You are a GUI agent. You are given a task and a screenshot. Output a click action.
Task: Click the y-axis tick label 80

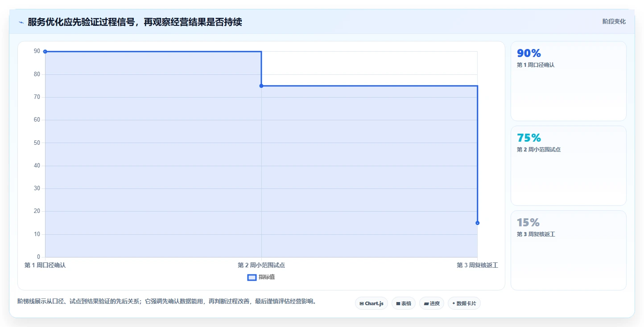click(x=37, y=74)
